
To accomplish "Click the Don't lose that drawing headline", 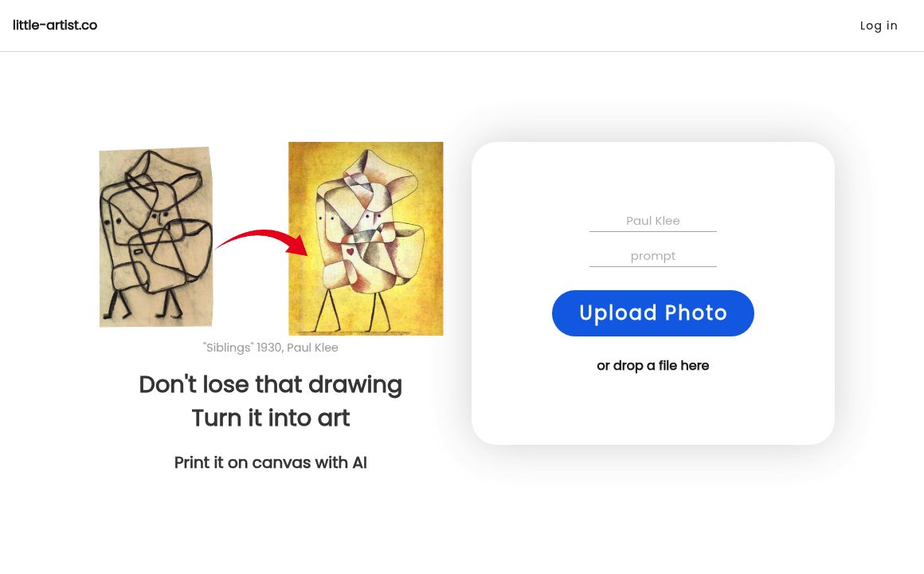I will click(x=271, y=385).
